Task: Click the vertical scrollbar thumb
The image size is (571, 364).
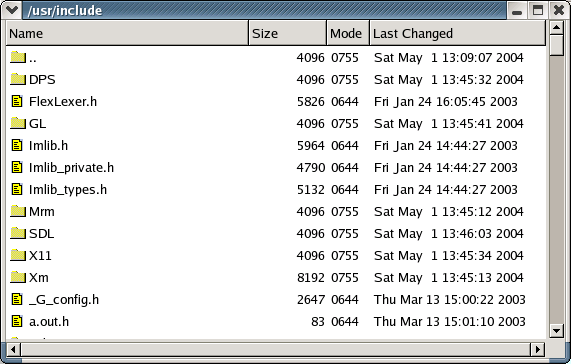Action: pos(556,45)
